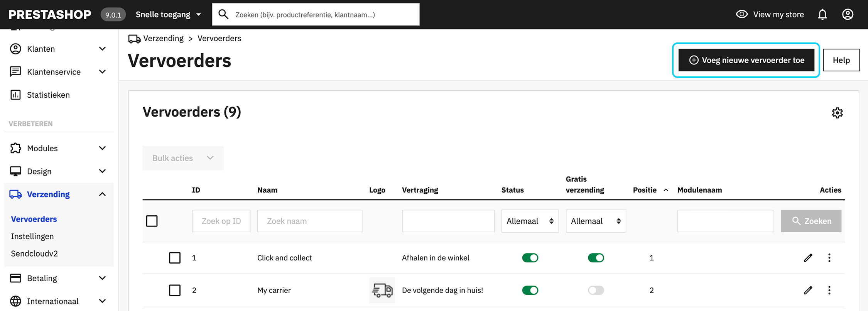Open the notifications bell icon
Screen dimensions: 868x311
822,14
